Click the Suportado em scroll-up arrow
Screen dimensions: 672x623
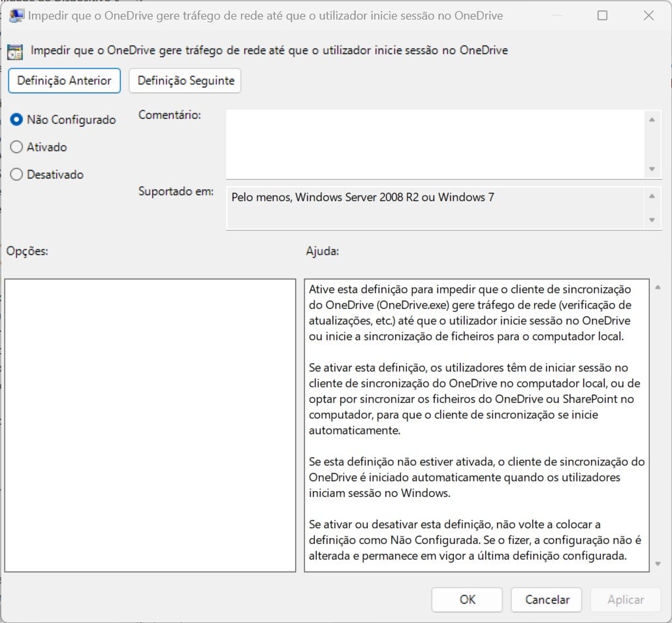click(x=651, y=196)
